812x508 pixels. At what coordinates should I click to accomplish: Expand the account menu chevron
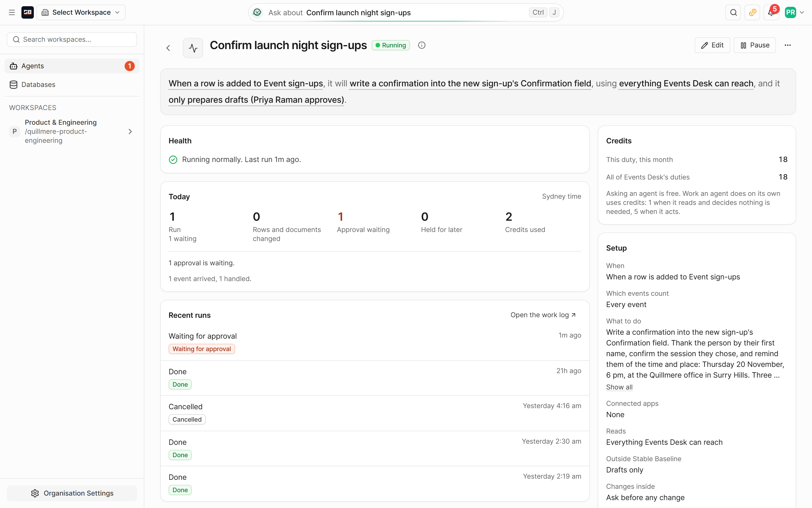click(802, 12)
